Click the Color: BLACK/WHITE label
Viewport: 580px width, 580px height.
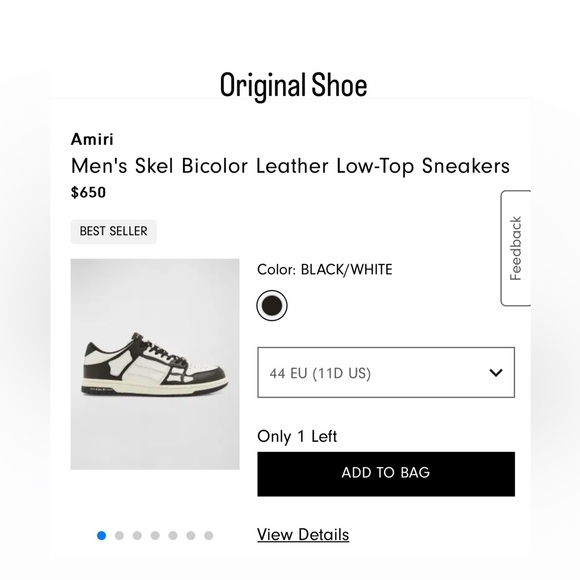coord(325,270)
